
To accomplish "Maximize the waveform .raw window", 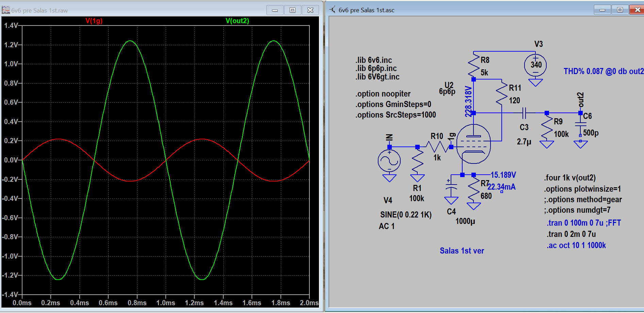I will pos(292,10).
